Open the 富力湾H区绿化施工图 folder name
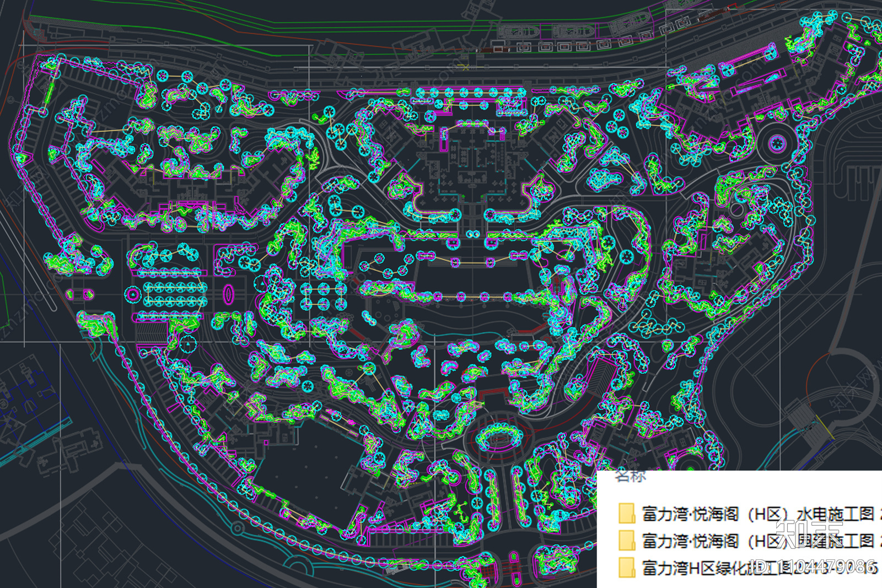882x588 pixels. (x=761, y=567)
